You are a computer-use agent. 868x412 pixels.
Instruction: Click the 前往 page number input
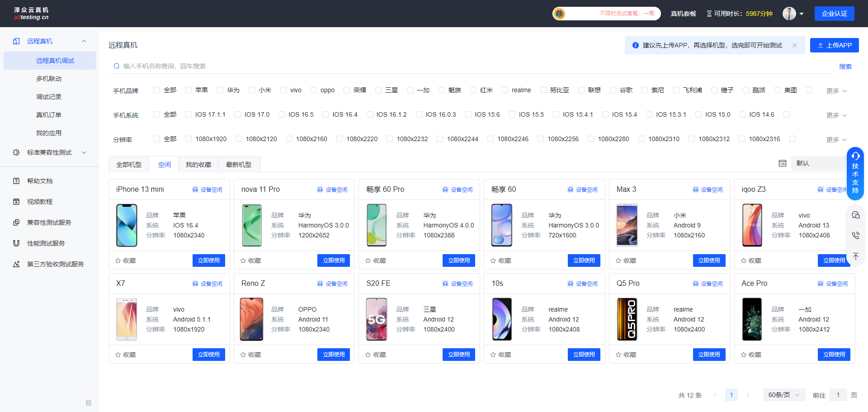pyautogui.click(x=838, y=395)
